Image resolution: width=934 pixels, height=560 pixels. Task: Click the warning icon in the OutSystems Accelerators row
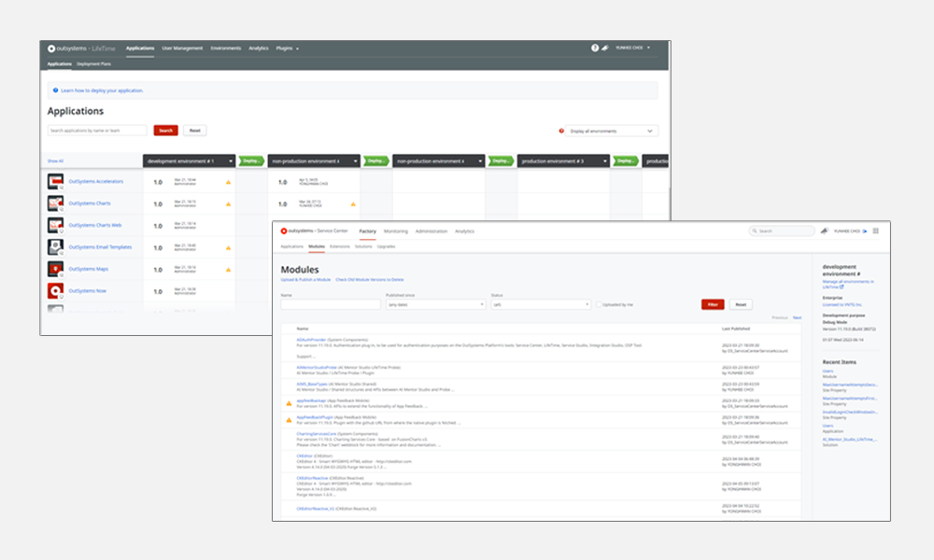(x=228, y=182)
